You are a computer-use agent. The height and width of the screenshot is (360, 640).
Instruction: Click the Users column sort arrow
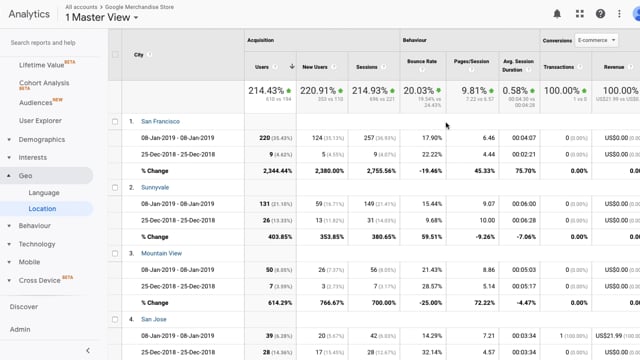click(292, 67)
